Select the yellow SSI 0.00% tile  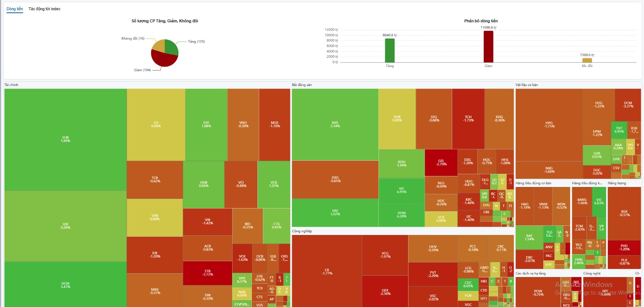[x=156, y=124]
